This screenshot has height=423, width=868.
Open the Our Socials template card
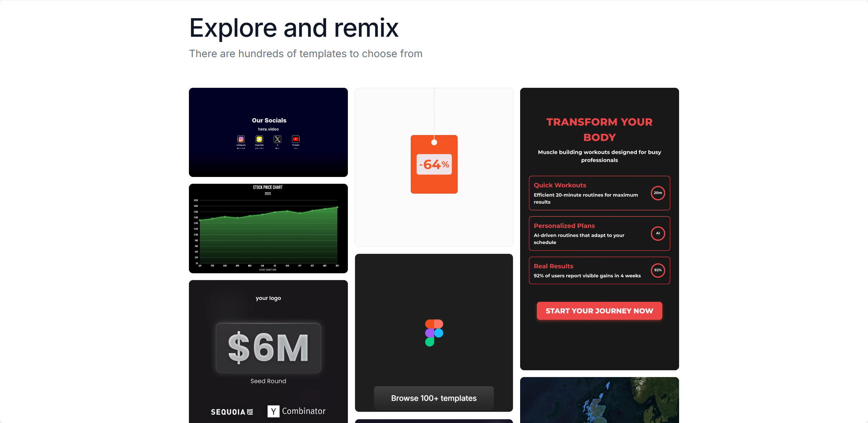(268, 132)
